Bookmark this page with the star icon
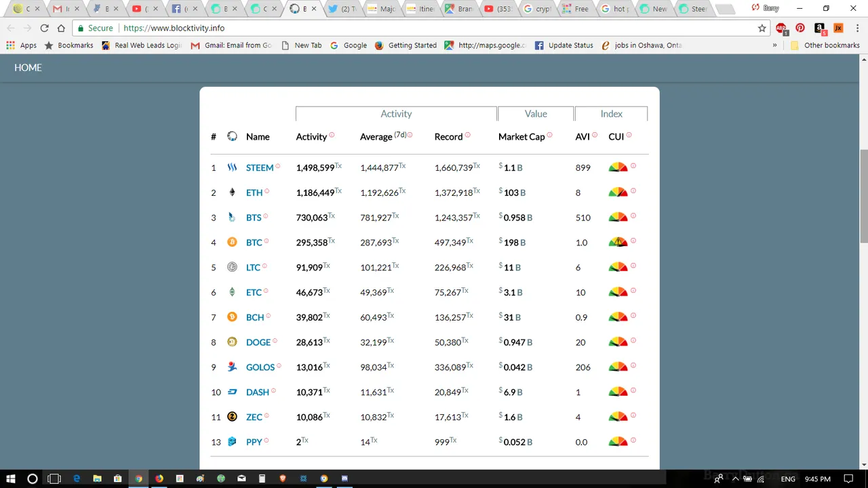868x488 pixels. coord(762,28)
